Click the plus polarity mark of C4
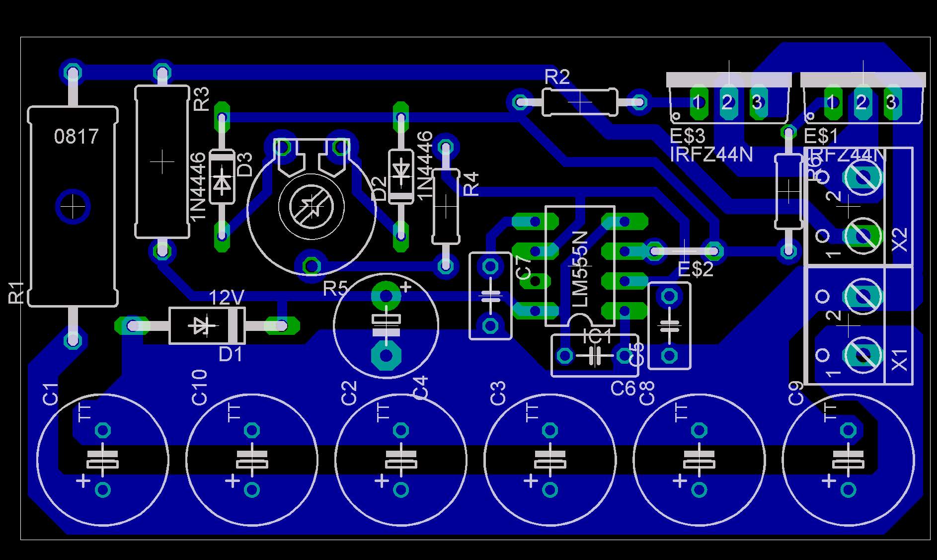The width and height of the screenshot is (937, 560). coord(405,287)
